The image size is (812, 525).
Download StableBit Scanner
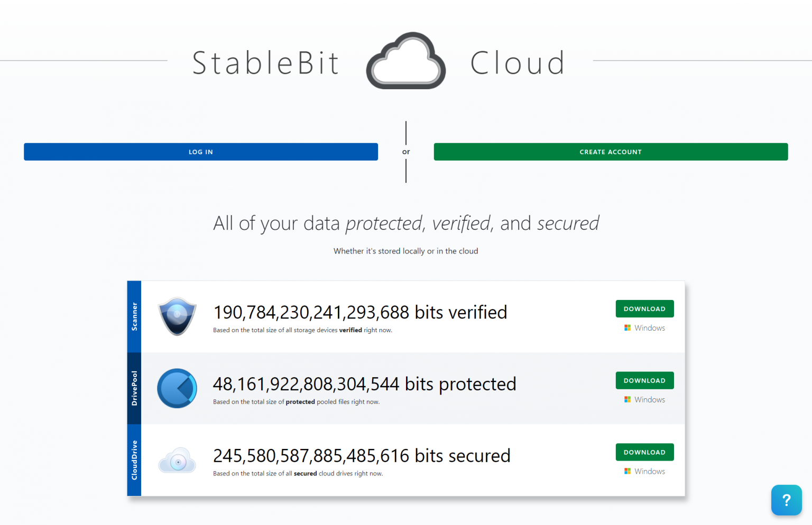(644, 308)
